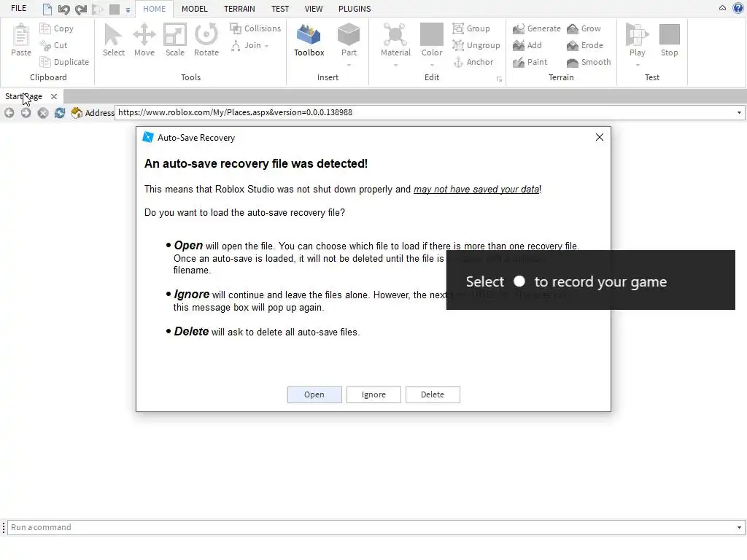This screenshot has width=747, height=560.
Task: Click the Ungroup icon
Action: [458, 45]
